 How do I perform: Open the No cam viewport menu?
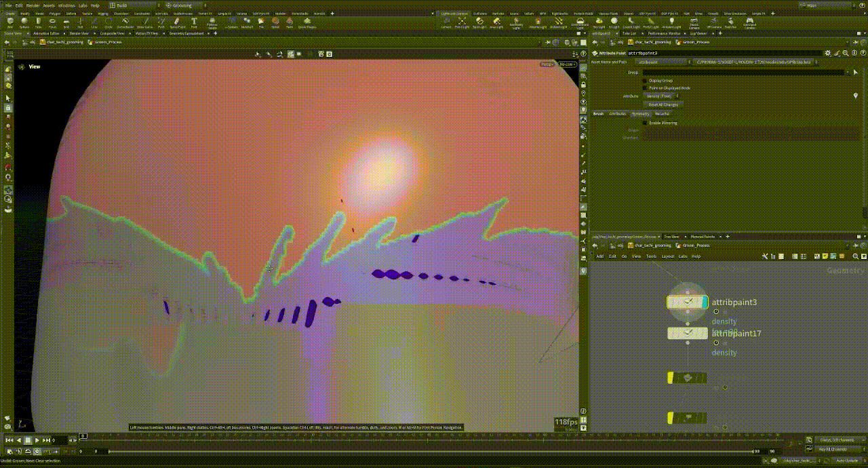pos(567,64)
